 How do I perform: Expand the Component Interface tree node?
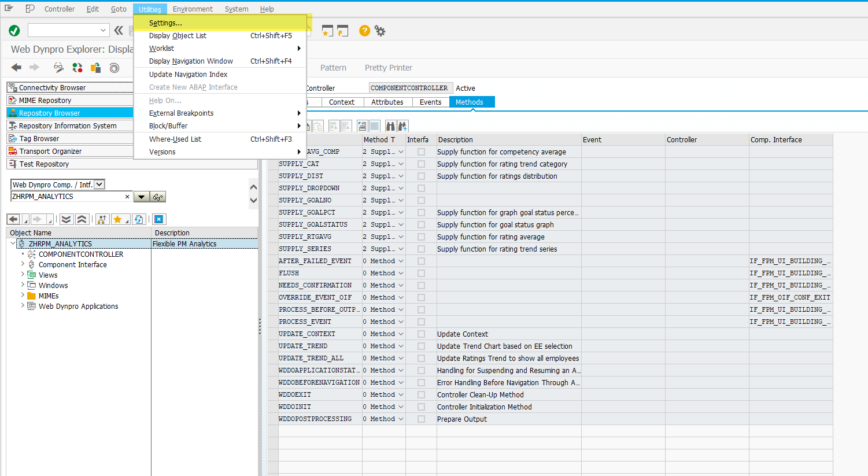point(23,264)
